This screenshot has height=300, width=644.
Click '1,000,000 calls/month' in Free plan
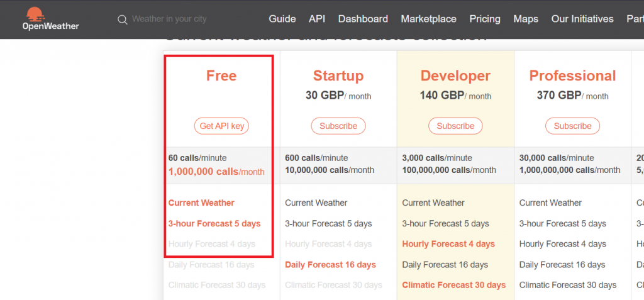click(216, 172)
